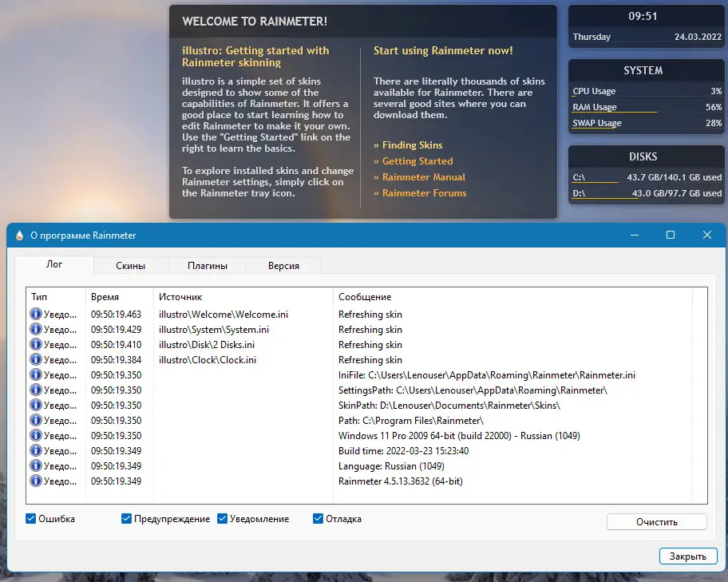Open the Скины tab
This screenshot has width=728, height=582.
coord(130,266)
